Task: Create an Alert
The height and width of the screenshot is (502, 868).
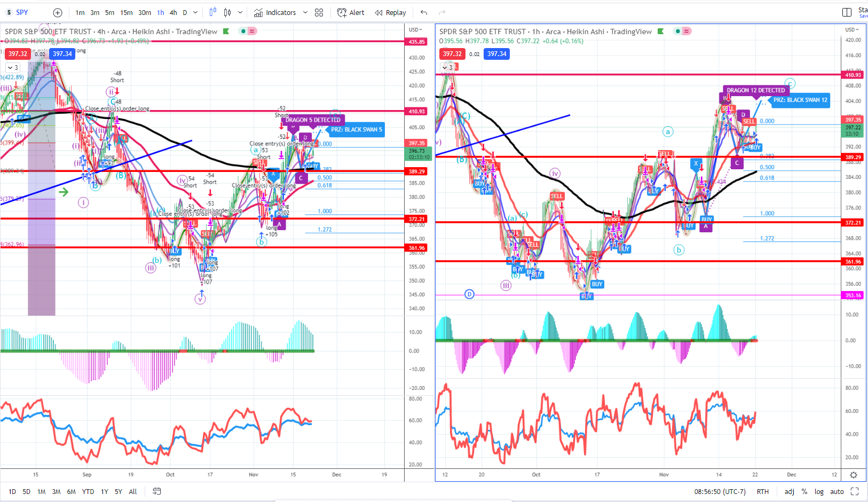Action: coord(351,12)
